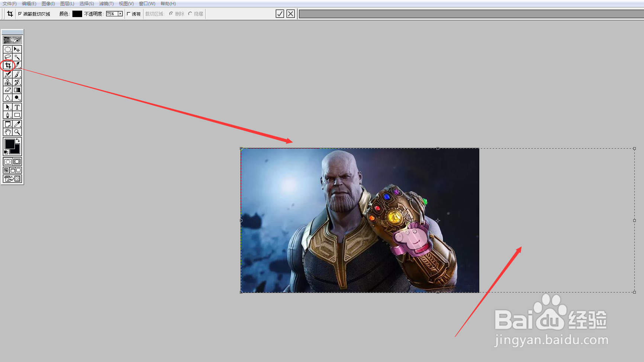Switch to Quick Mask mode
Viewport: 644px width, 362px height.
17,162
